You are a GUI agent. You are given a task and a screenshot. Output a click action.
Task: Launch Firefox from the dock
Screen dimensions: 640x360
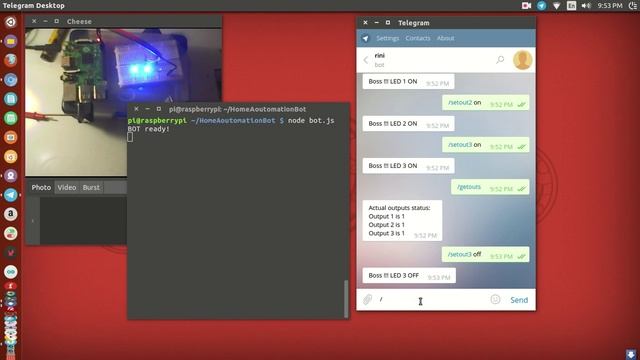tap(11, 60)
